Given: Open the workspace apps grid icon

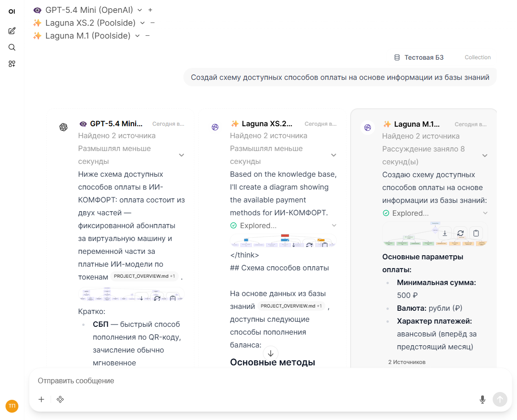Looking at the screenshot, I should (x=12, y=64).
